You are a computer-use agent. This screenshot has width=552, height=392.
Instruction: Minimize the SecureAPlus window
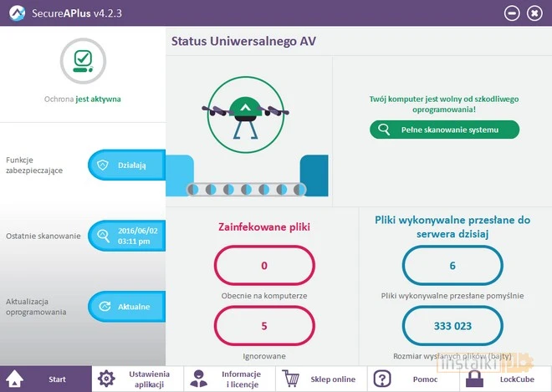pos(512,13)
